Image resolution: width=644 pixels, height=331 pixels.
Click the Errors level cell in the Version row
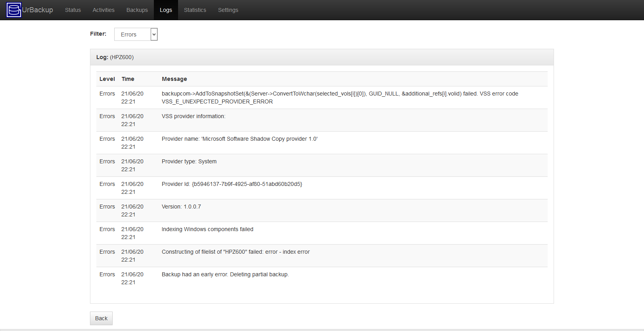click(107, 207)
